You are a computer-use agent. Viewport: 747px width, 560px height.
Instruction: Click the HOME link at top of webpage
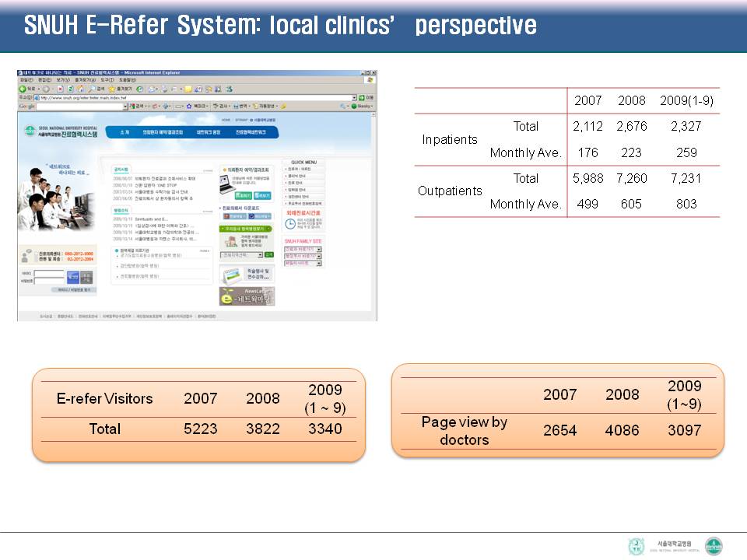click(x=226, y=120)
